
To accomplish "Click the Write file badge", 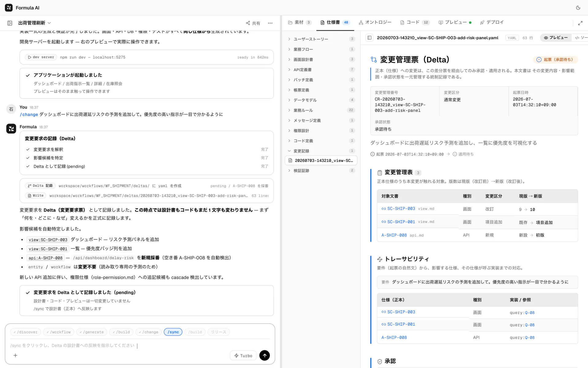I will [x=36, y=195].
